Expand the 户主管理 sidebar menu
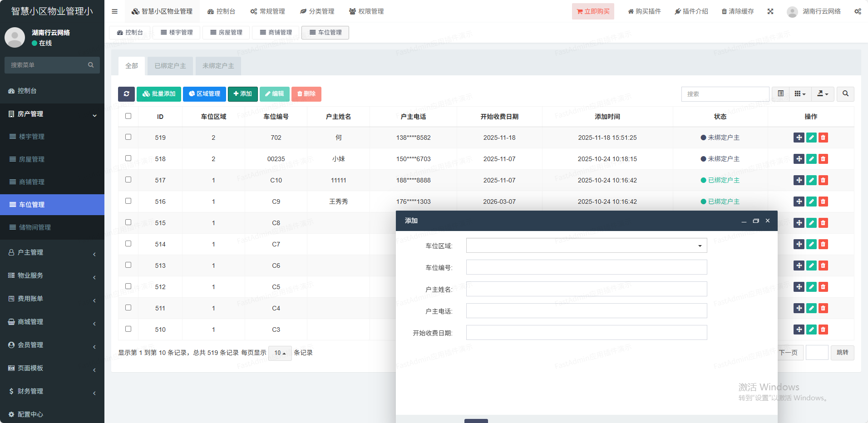The width and height of the screenshot is (868, 423). coord(52,252)
